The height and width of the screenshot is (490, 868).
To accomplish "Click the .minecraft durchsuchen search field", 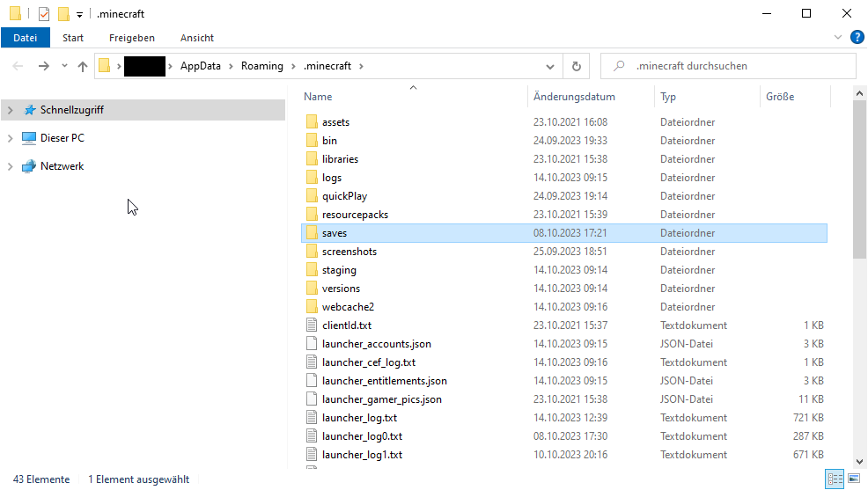I will click(728, 66).
